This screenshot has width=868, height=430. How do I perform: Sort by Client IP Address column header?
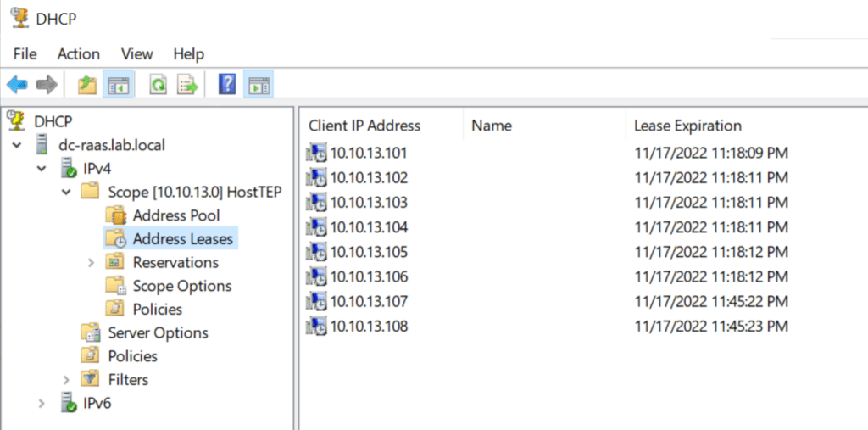click(364, 126)
